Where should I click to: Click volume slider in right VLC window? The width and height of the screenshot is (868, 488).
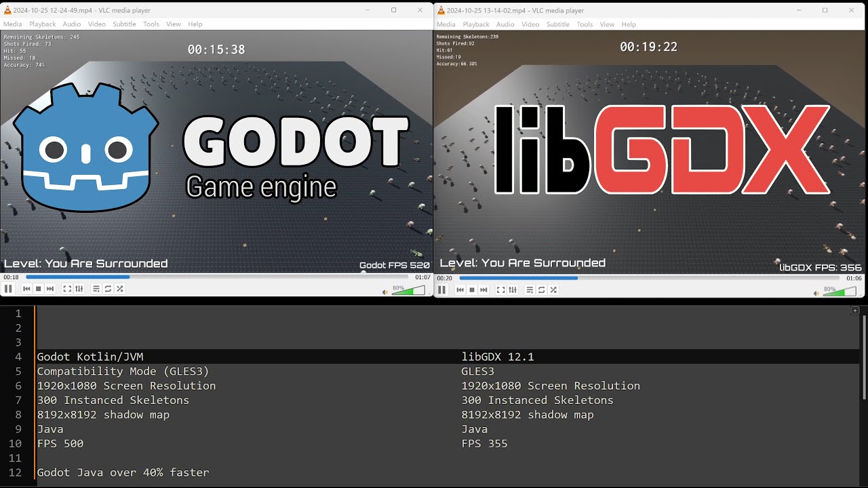point(840,292)
